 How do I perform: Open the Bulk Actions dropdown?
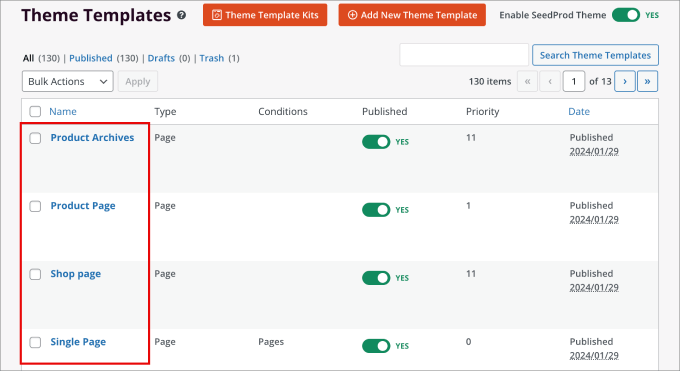tap(68, 81)
